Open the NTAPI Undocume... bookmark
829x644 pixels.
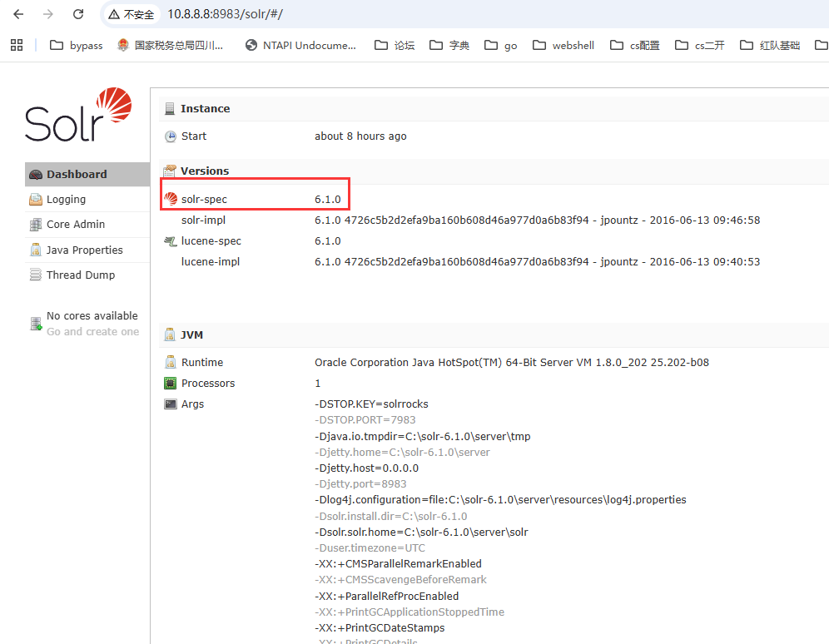300,46
